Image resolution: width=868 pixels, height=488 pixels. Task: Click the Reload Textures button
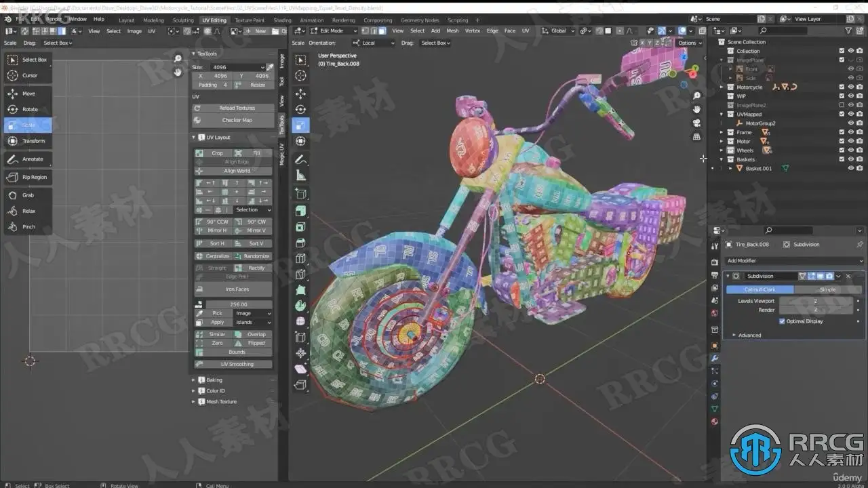233,108
